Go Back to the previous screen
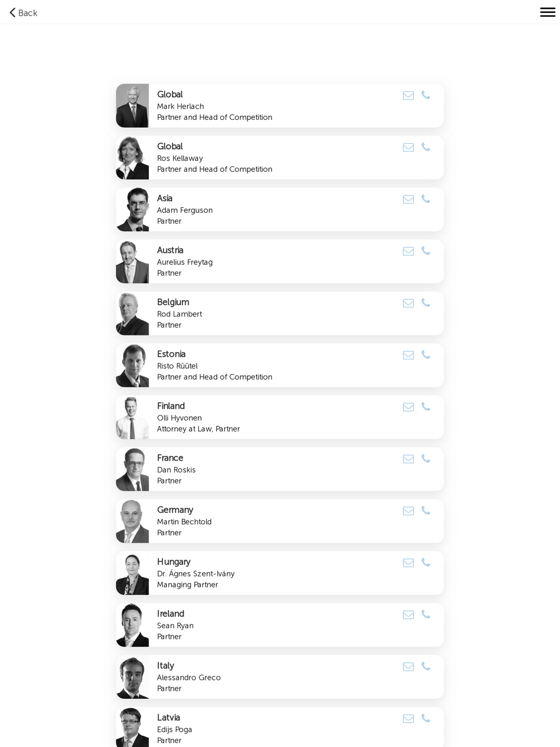The height and width of the screenshot is (747, 560). click(x=23, y=13)
